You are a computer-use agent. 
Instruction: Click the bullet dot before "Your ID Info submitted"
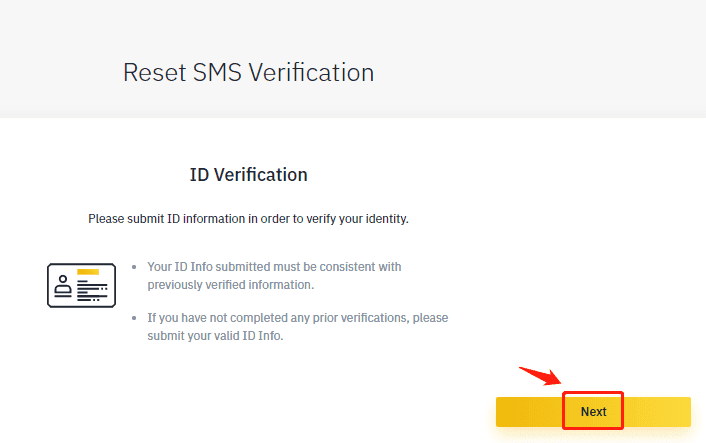tap(134, 267)
